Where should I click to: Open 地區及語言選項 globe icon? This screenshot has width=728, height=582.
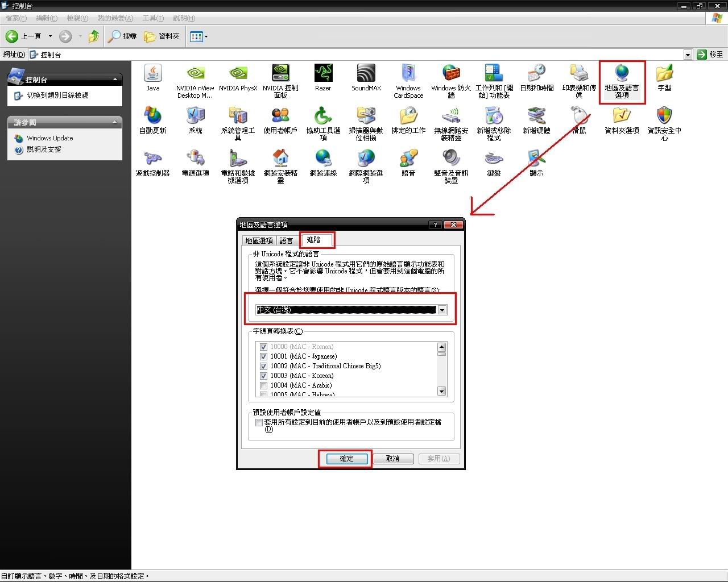point(622,74)
